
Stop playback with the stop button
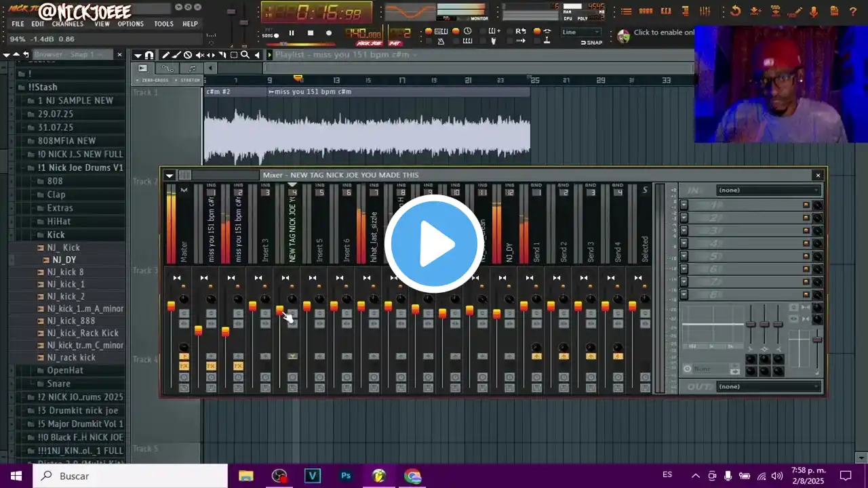(x=311, y=33)
